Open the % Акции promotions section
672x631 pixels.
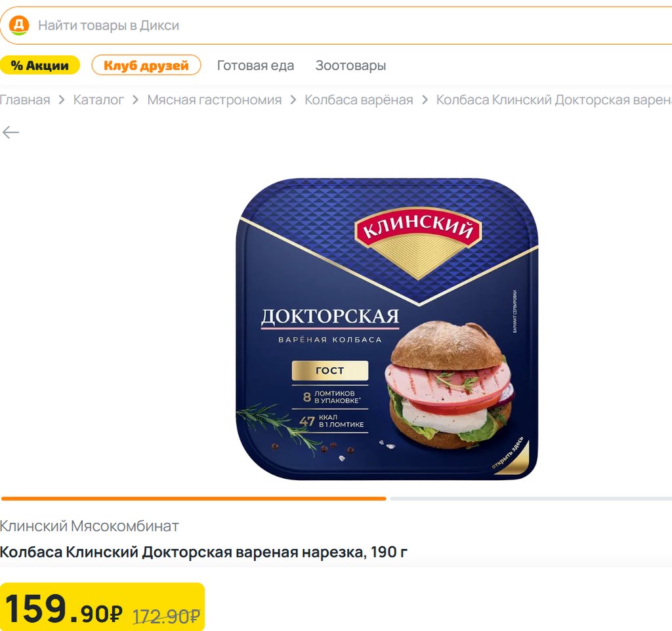39,65
